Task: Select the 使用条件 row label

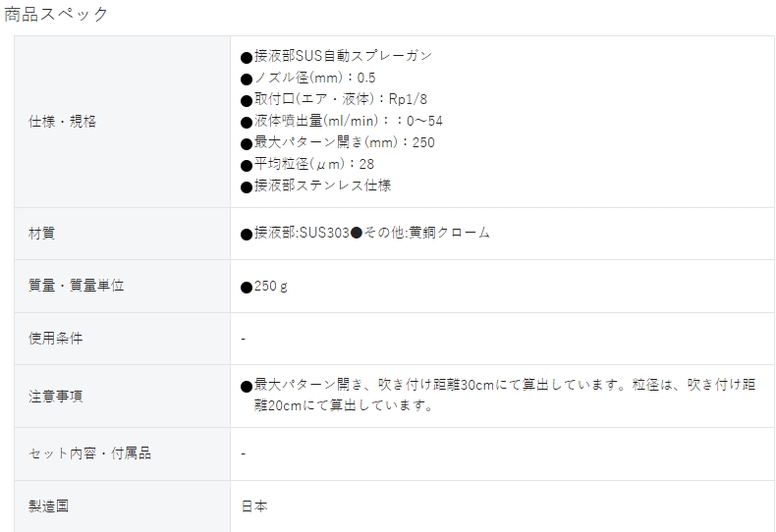Action: pyautogui.click(x=55, y=339)
